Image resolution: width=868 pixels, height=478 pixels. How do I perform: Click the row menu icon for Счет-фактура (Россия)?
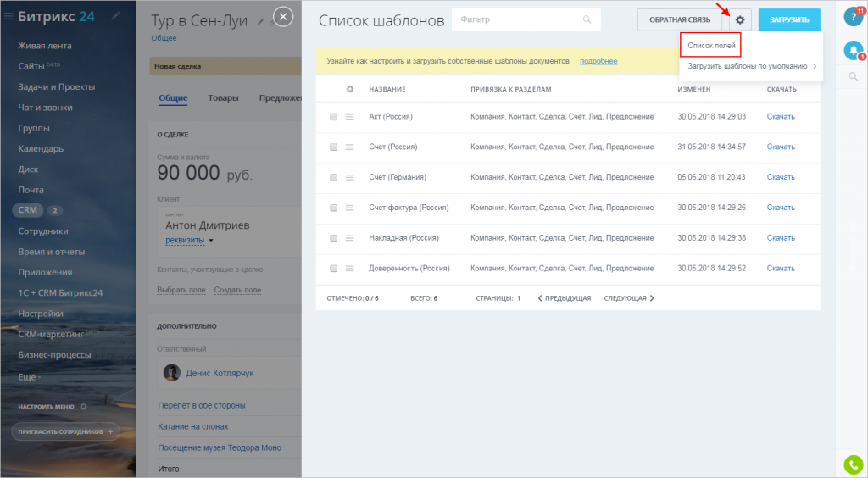coord(349,208)
